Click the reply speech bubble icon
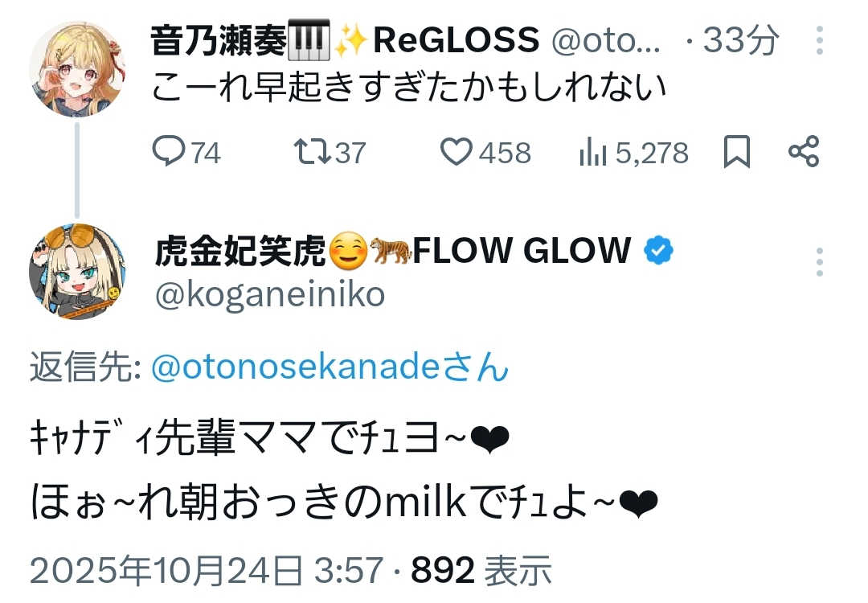The height and width of the screenshot is (603, 868). tap(170, 151)
